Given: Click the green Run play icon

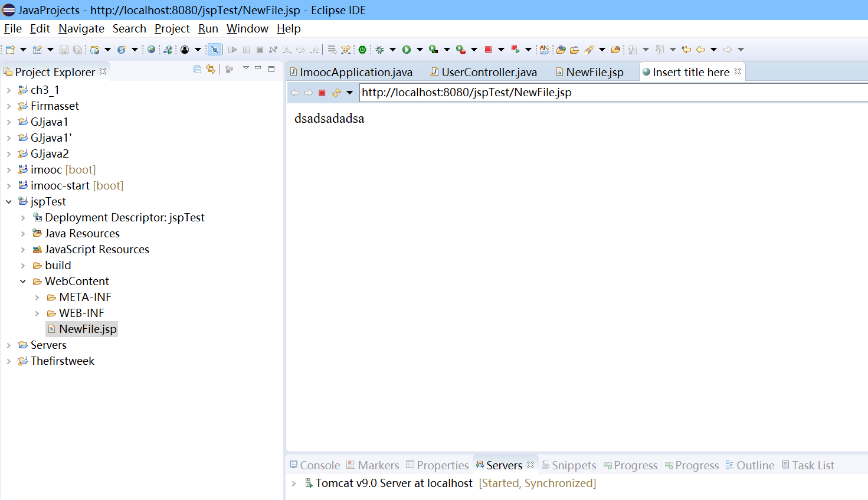Looking at the screenshot, I should click(x=407, y=50).
